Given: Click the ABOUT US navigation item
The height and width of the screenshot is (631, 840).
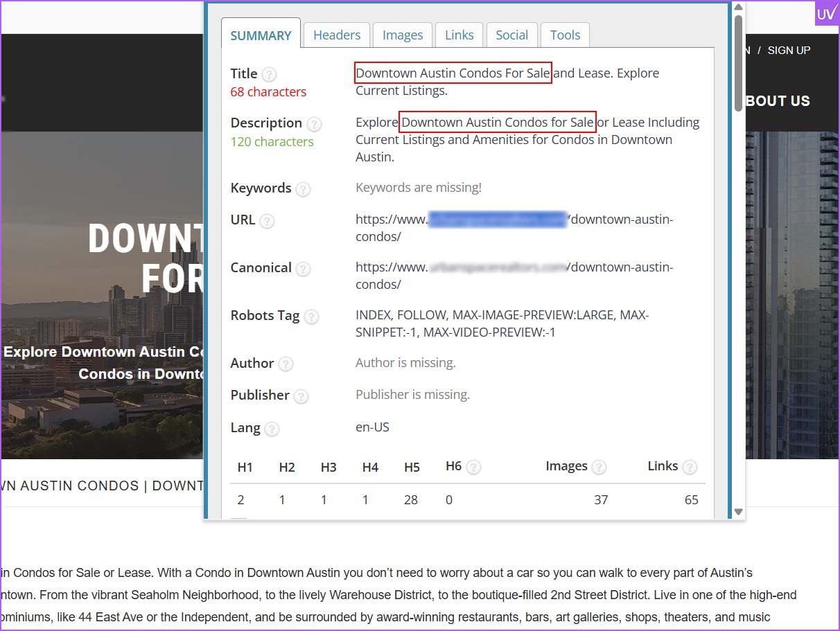Looking at the screenshot, I should [x=777, y=101].
